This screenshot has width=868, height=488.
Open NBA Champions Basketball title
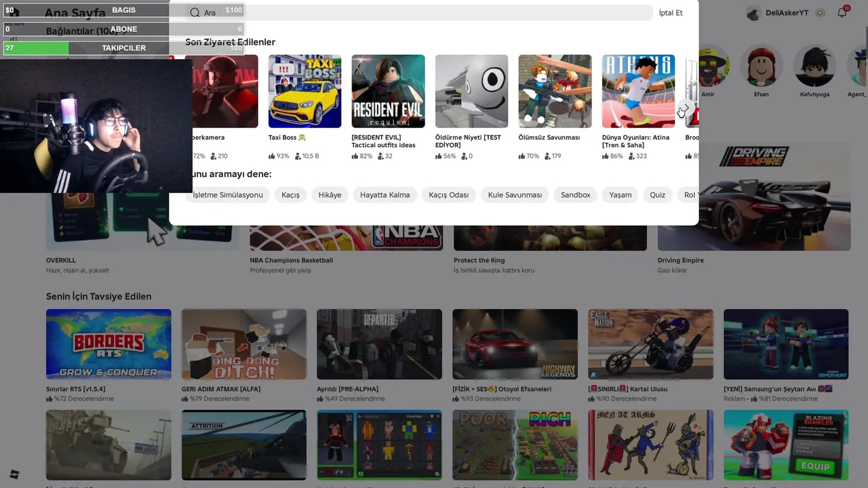coord(292,260)
